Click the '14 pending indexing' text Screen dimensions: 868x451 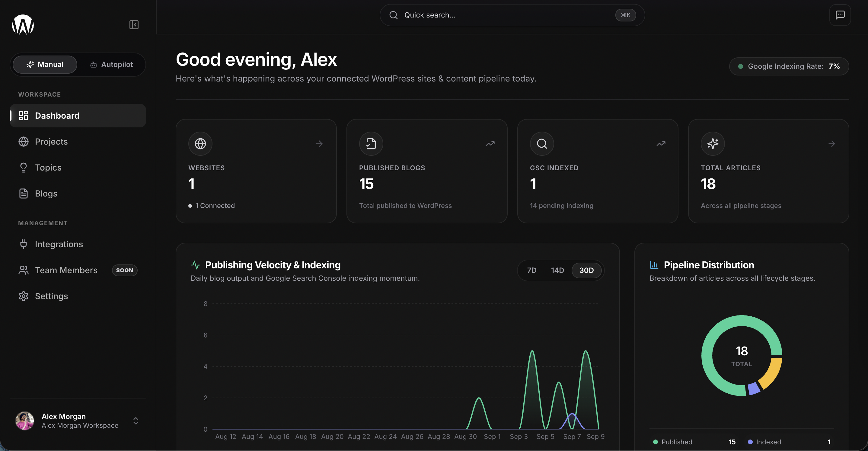pyautogui.click(x=561, y=206)
